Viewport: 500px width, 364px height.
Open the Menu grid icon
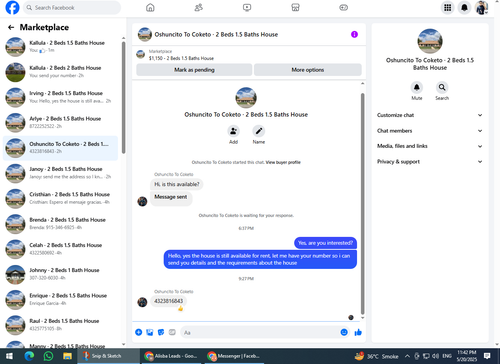[x=448, y=7]
